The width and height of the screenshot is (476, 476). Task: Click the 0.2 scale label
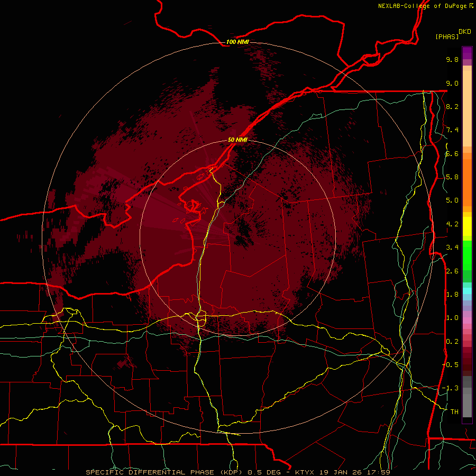click(452, 342)
